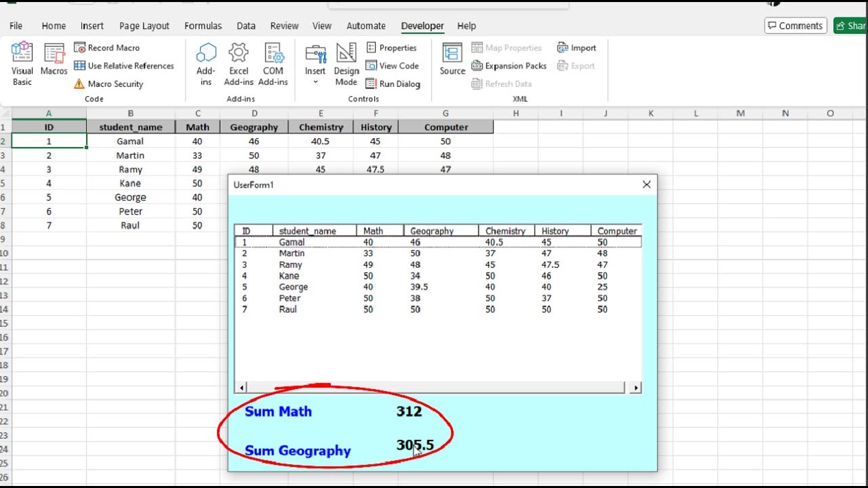Screen dimensions: 868x488
Task: Open the Macros dialog
Action: (x=54, y=60)
